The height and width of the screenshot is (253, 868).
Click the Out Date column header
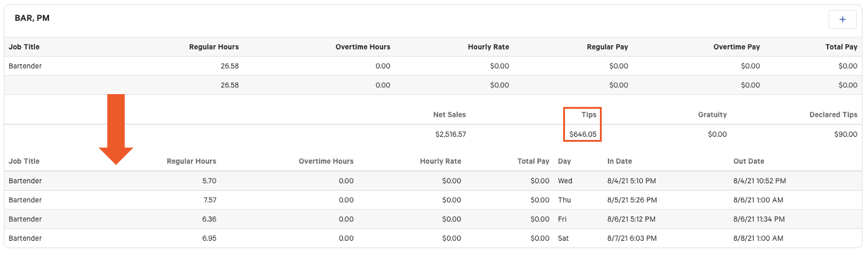tap(749, 161)
